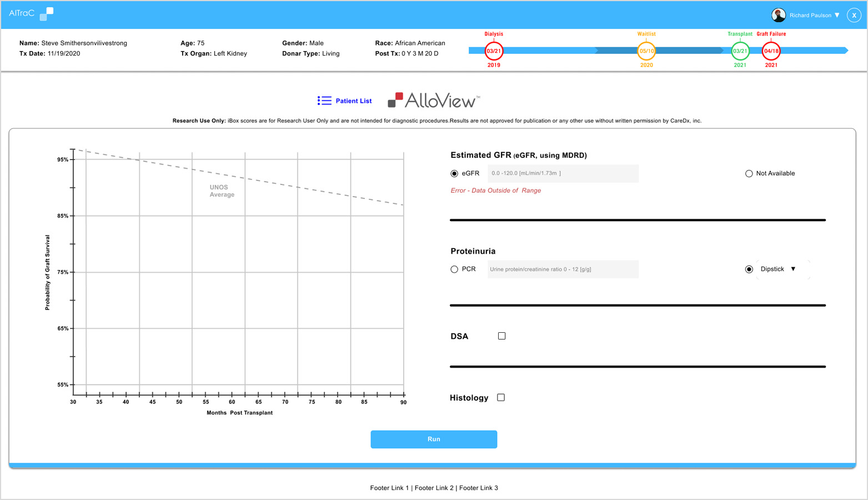The image size is (868, 500).
Task: Click the urine protein/creatinine ratio field
Action: 563,269
